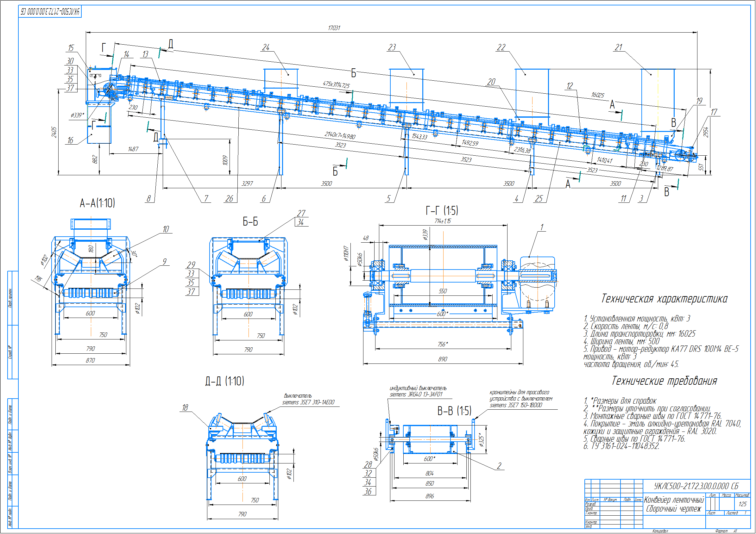756x534 pixels.
Task: Select the scale value 1:25
Action: [x=742, y=504]
